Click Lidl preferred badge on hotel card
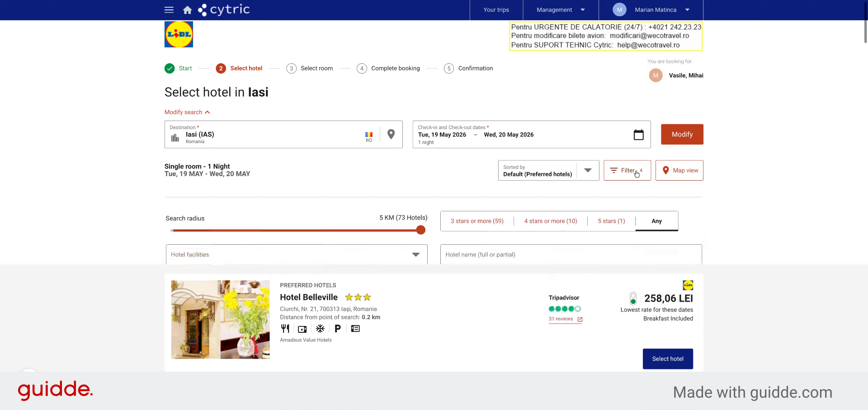 point(688,285)
